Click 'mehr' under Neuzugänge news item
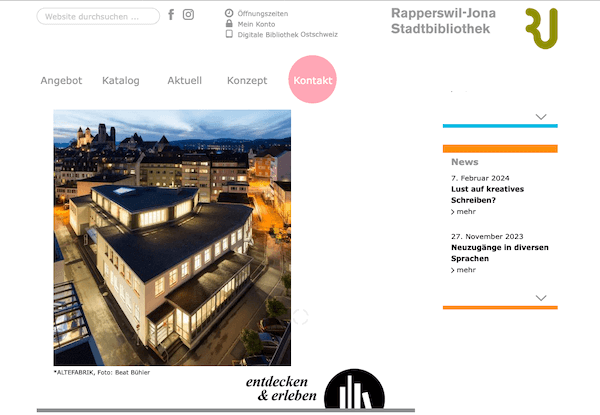This screenshot has width=600, height=415. [x=465, y=270]
